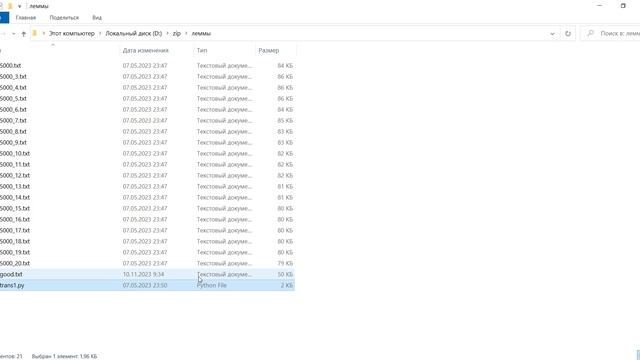Select file 5000_12.txt

coord(15,176)
